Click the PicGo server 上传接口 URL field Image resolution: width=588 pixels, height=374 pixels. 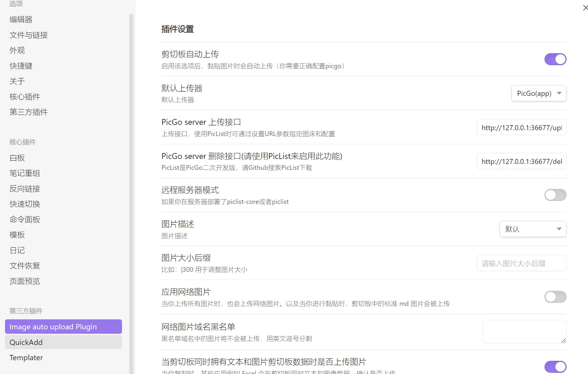[x=521, y=128]
